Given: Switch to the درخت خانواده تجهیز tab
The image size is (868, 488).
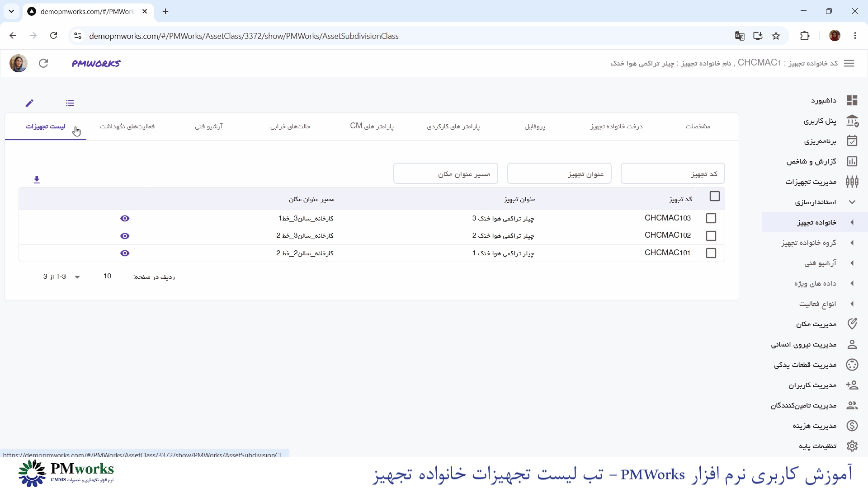Looking at the screenshot, I should [616, 127].
